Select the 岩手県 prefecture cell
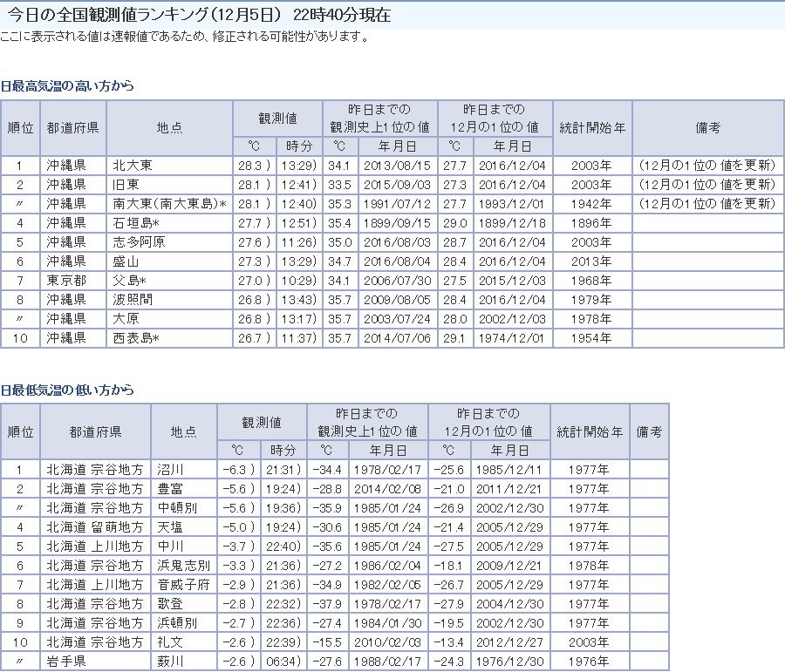 tap(66, 662)
